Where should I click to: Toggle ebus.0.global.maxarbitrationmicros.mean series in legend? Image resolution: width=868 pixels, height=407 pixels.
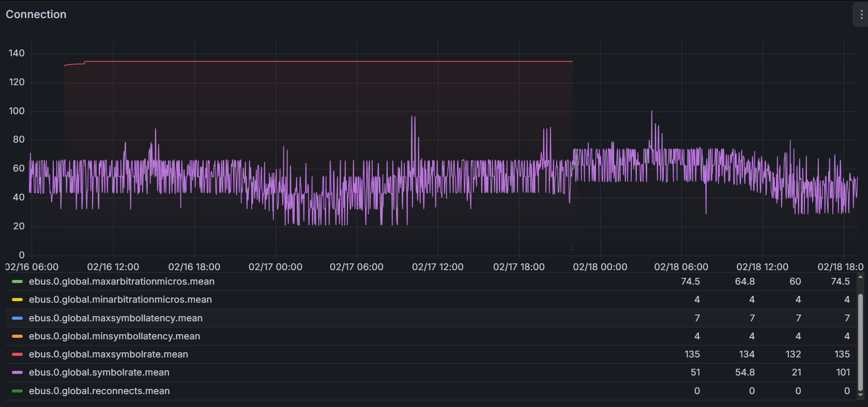(121, 281)
